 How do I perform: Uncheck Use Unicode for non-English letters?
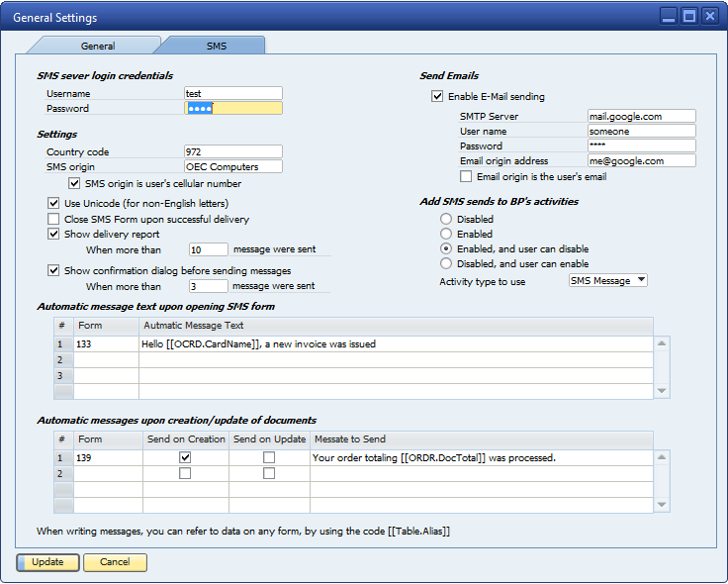[53, 204]
